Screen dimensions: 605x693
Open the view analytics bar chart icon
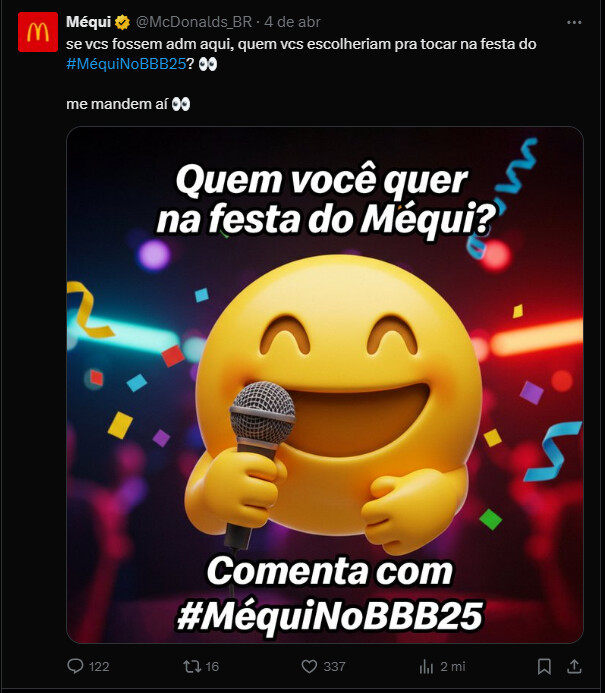coord(426,666)
